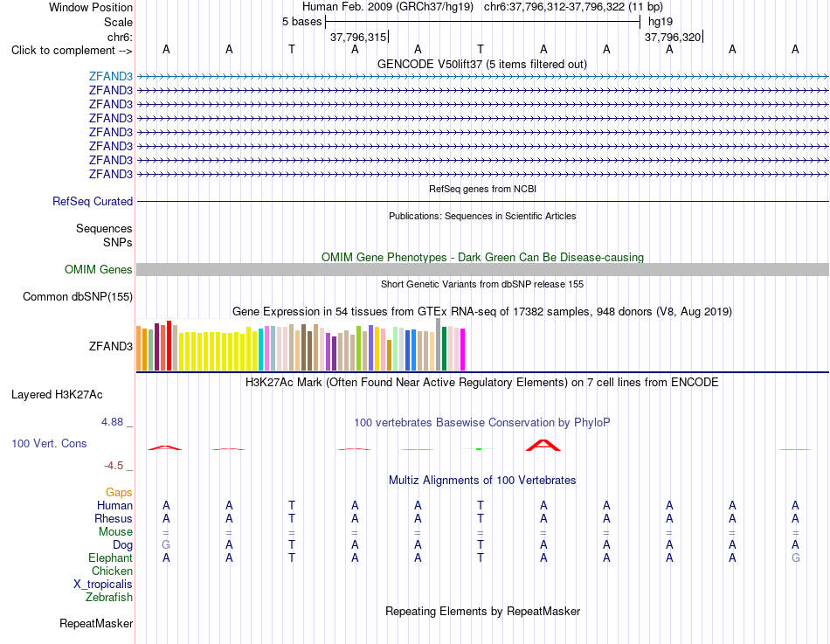
Task: Click the hg19 label beside scale bar
Action: [x=661, y=22]
